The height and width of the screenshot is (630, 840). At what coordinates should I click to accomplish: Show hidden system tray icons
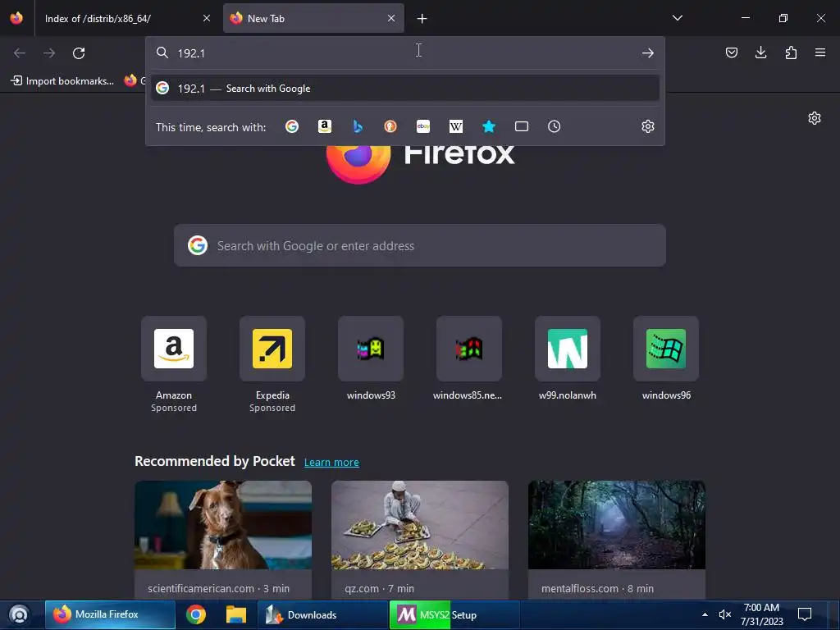705,615
